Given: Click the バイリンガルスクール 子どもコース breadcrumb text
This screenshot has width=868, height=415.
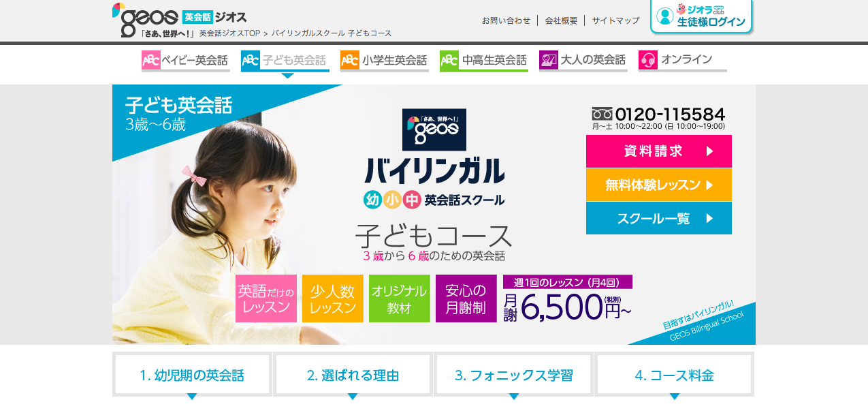Looking at the screenshot, I should (332, 33).
